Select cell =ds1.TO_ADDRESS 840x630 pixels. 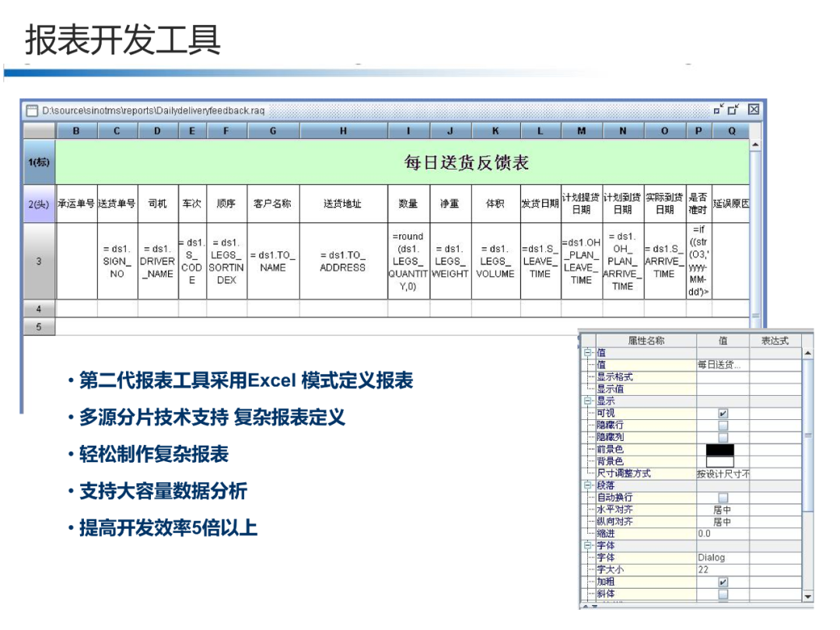(x=344, y=261)
